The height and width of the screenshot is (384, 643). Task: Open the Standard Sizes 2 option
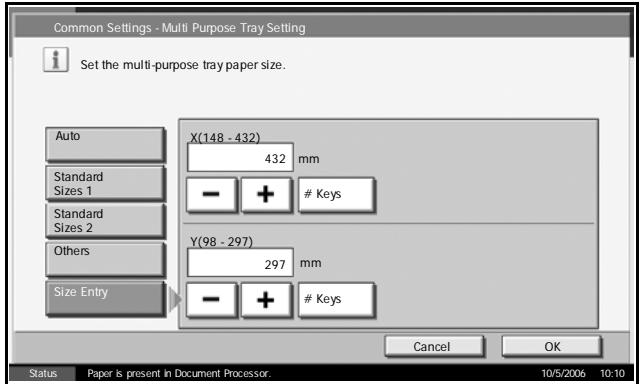click(105, 220)
